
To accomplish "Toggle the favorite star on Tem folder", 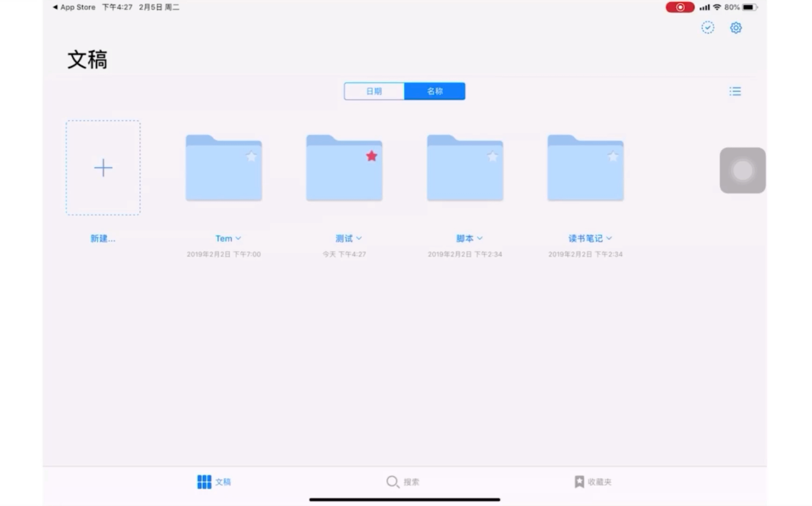I will 251,156.
